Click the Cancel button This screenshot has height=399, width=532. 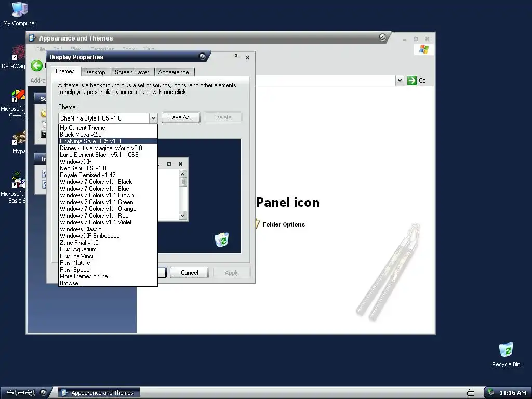point(189,272)
